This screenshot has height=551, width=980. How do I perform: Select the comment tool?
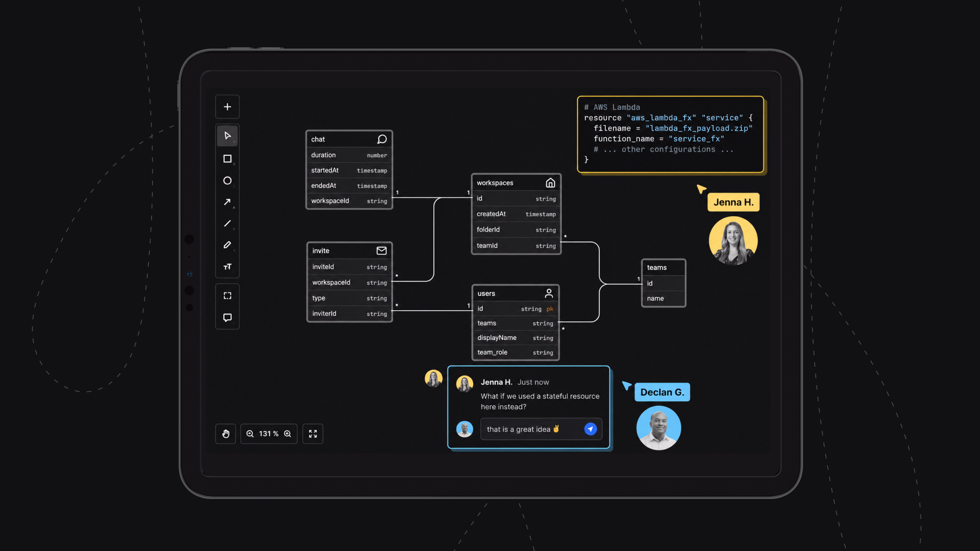click(x=227, y=318)
